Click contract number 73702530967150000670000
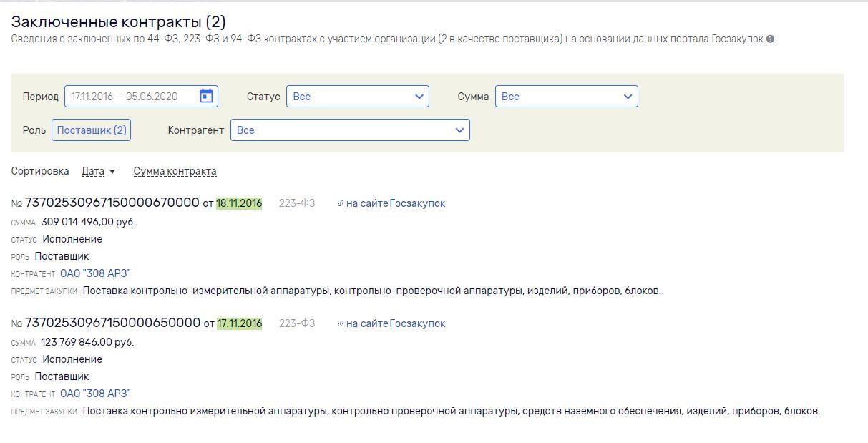 [x=112, y=203]
